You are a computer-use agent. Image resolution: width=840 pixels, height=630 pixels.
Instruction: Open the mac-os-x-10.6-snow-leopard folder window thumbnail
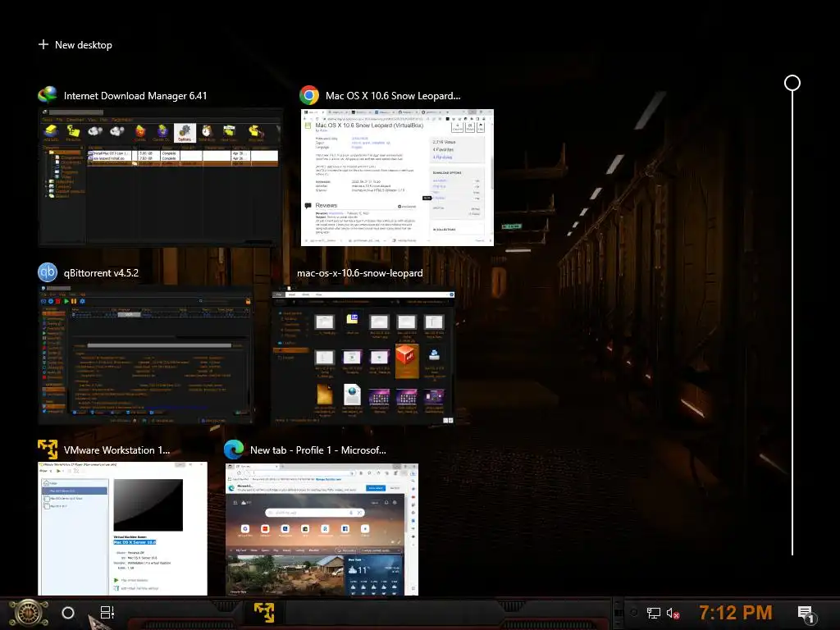click(x=363, y=358)
